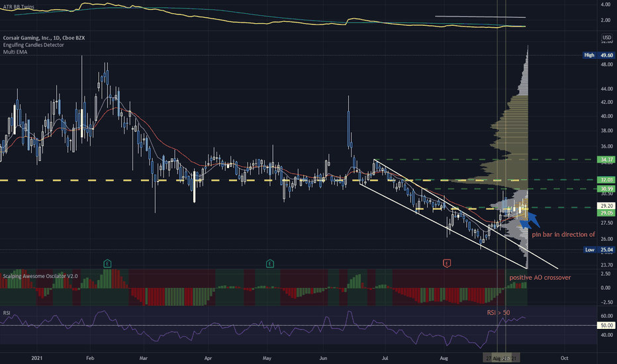The width and height of the screenshot is (617, 364).
Task: Click the green earnings marker near February
Action: (x=107, y=263)
